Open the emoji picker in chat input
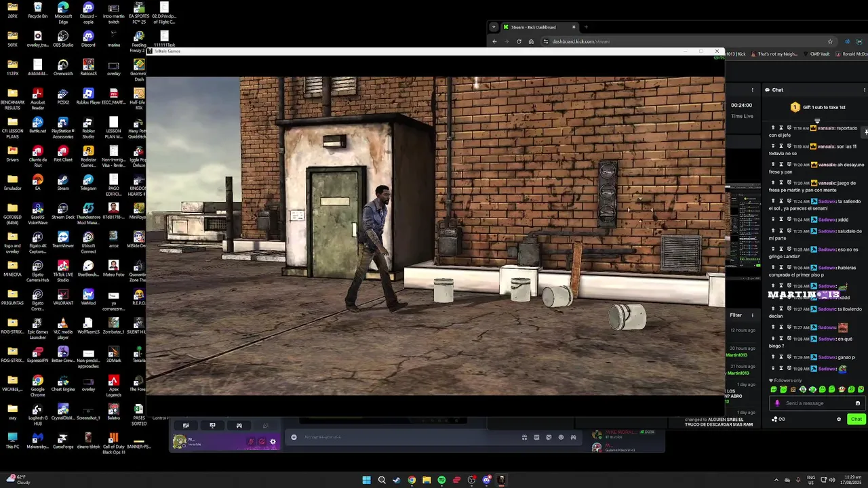Screen dimensions: 868x488 (858, 403)
